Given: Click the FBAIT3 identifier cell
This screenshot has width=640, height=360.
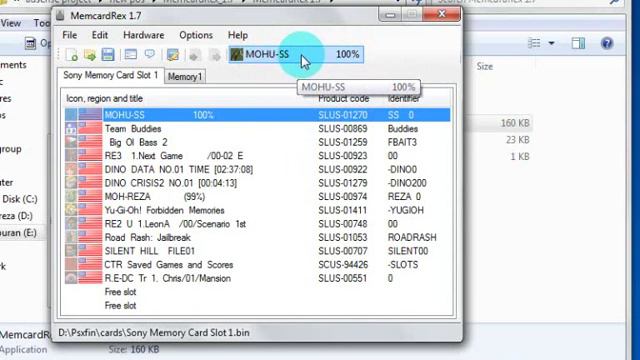Looking at the screenshot, I should coord(402,142).
